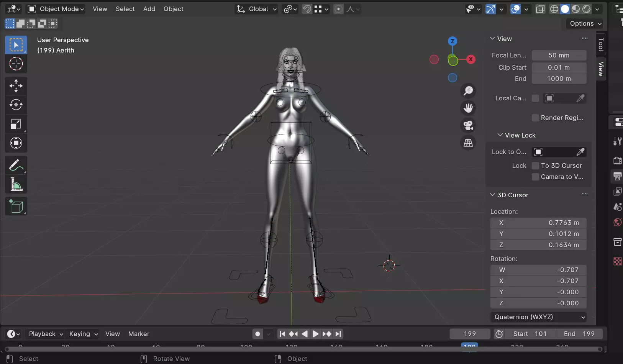
Task: Select the Scale tool
Action: (16, 124)
